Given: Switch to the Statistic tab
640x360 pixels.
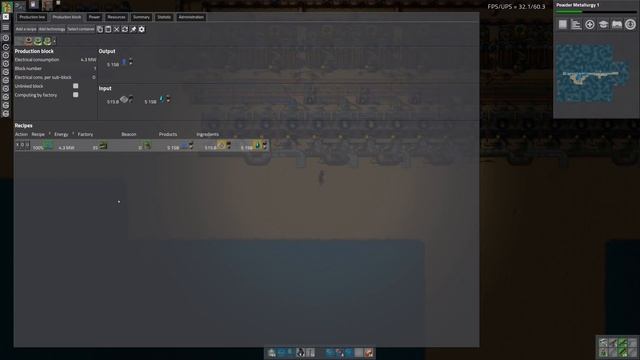Looking at the screenshot, I should [164, 17].
